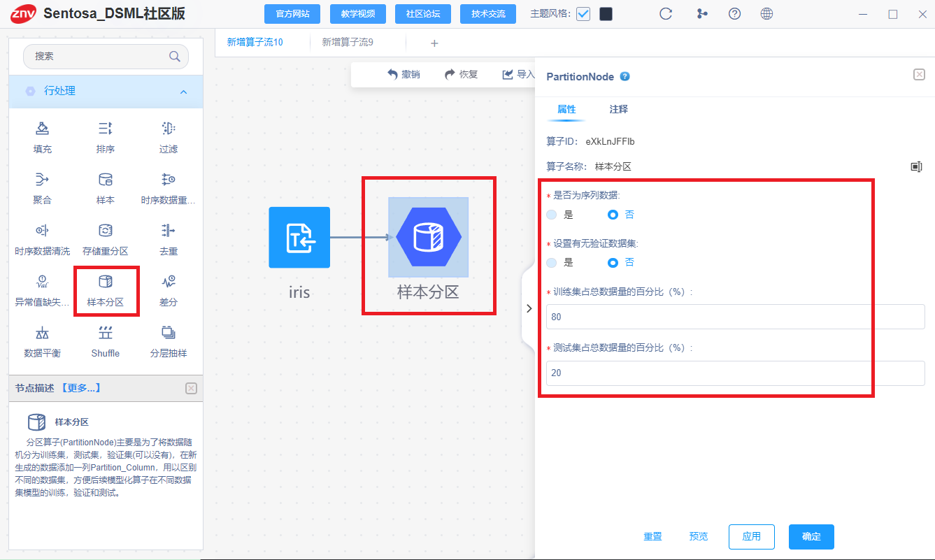Select the 填充 (fill) operator icon

tap(42, 129)
